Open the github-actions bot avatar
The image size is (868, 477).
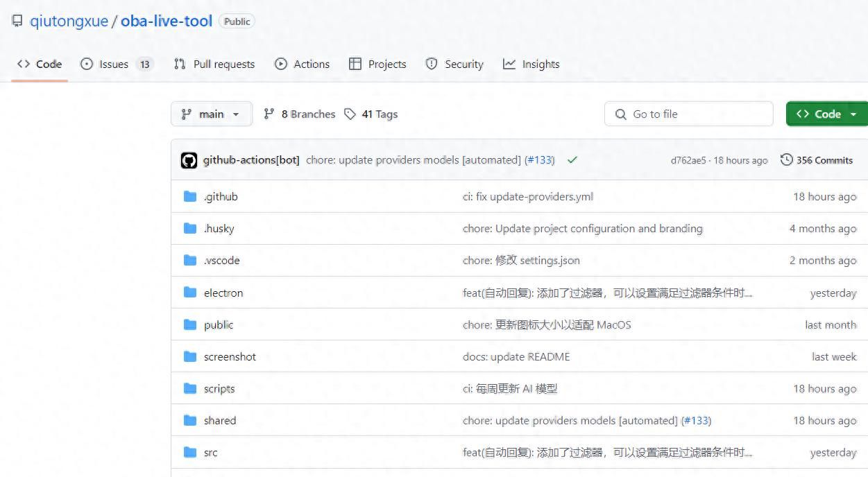tap(189, 159)
